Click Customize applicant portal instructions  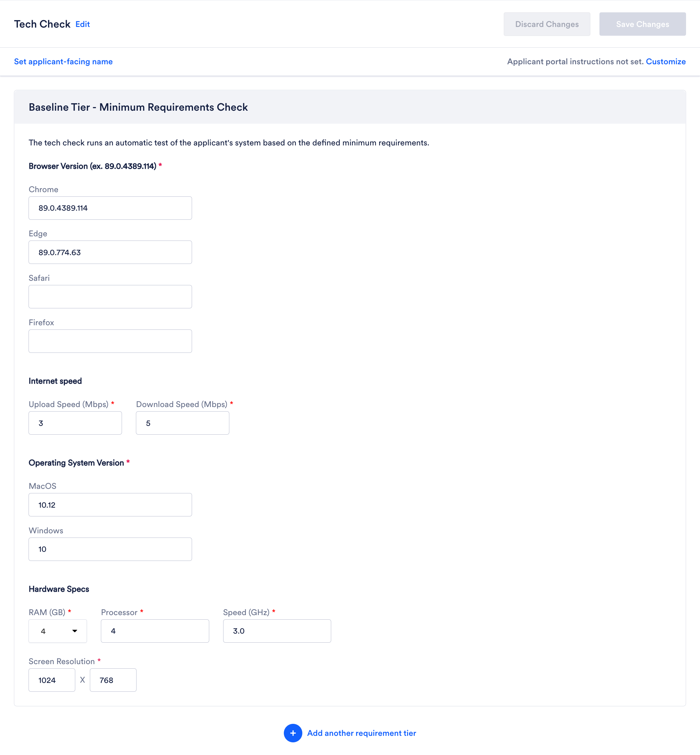pyautogui.click(x=666, y=61)
